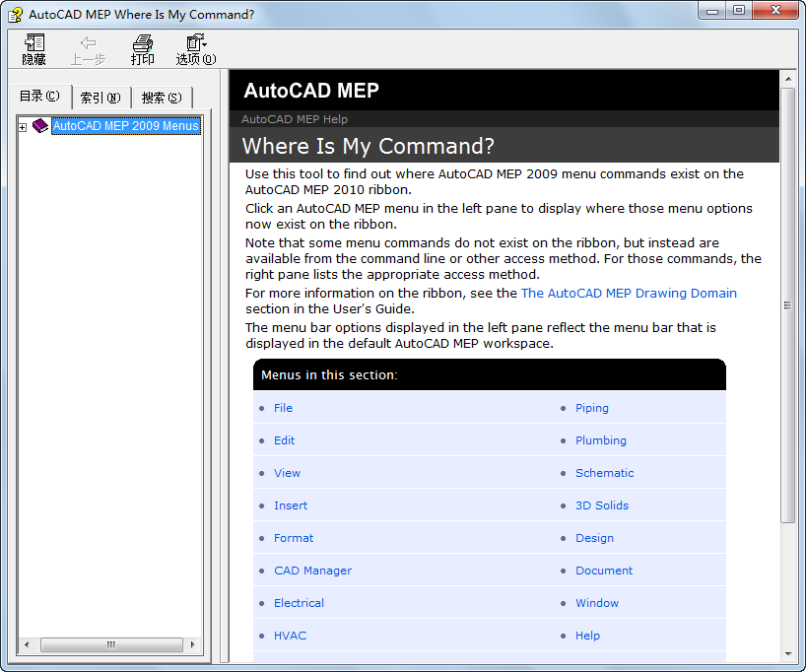Open the CAD Manager link
Image resolution: width=806 pixels, height=672 pixels.
point(312,571)
